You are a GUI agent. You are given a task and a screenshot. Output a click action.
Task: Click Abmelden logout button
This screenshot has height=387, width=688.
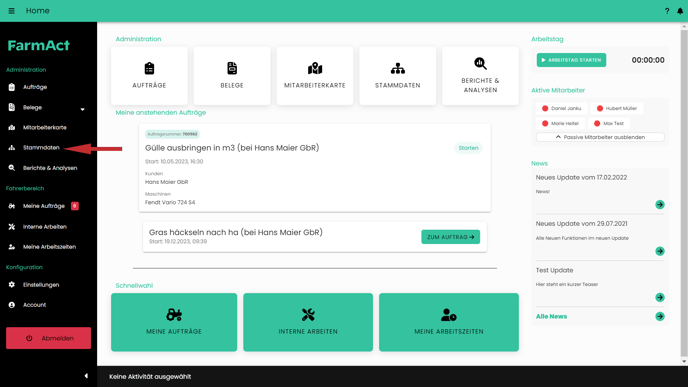click(x=48, y=338)
